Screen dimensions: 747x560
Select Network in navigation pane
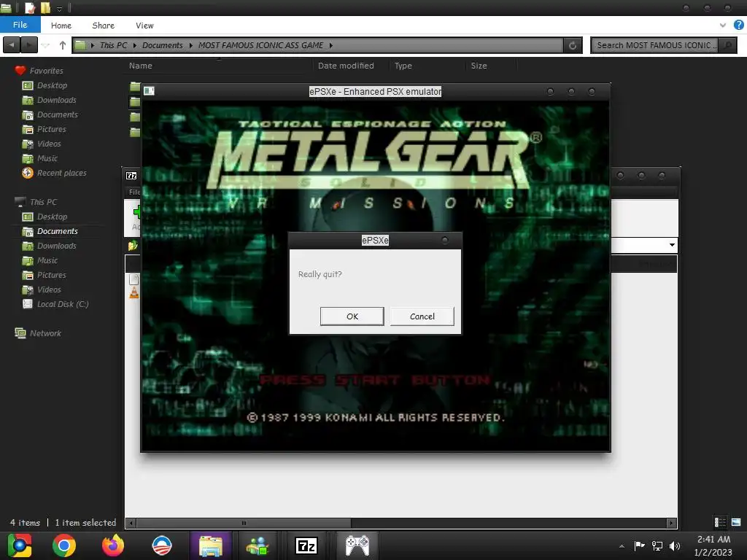click(x=45, y=333)
